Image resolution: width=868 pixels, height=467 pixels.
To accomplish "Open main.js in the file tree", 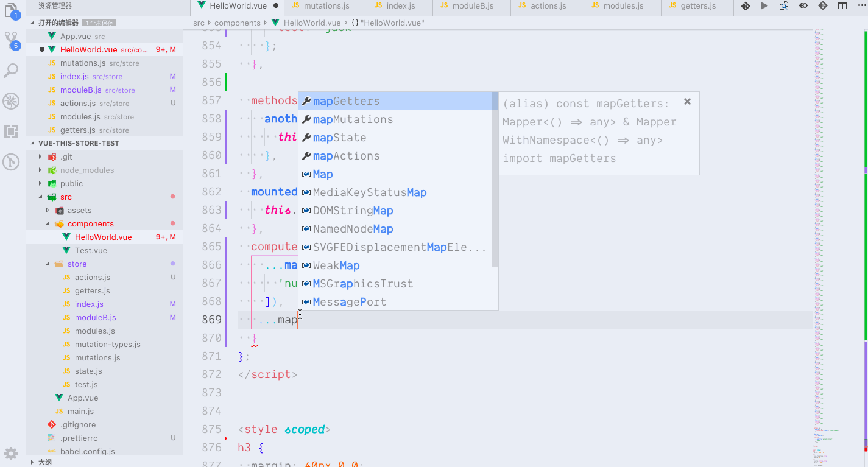I will (105, 411).
